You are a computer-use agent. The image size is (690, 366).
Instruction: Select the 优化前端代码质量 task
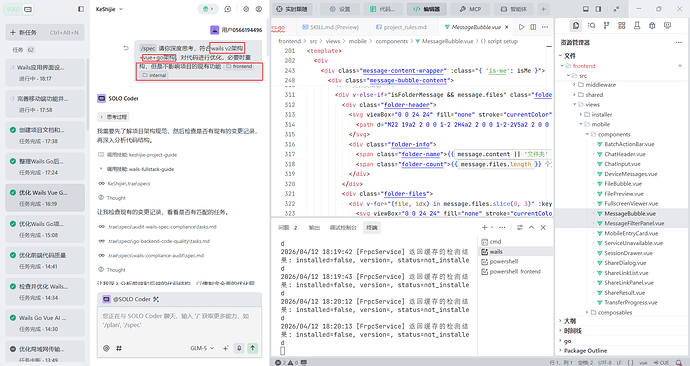[x=44, y=260]
